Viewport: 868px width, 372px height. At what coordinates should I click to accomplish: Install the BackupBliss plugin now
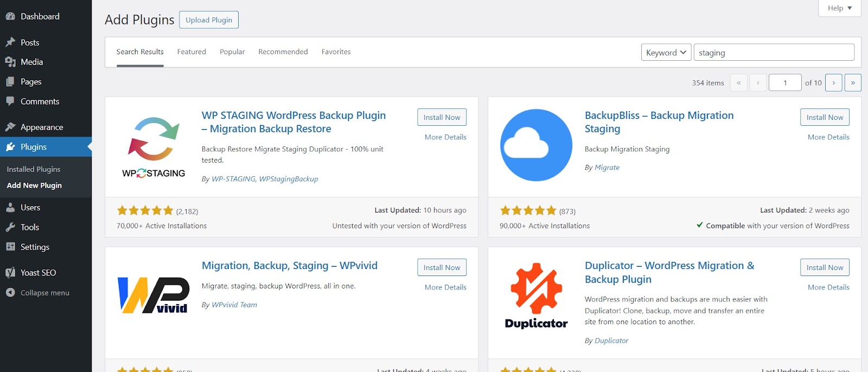click(825, 117)
